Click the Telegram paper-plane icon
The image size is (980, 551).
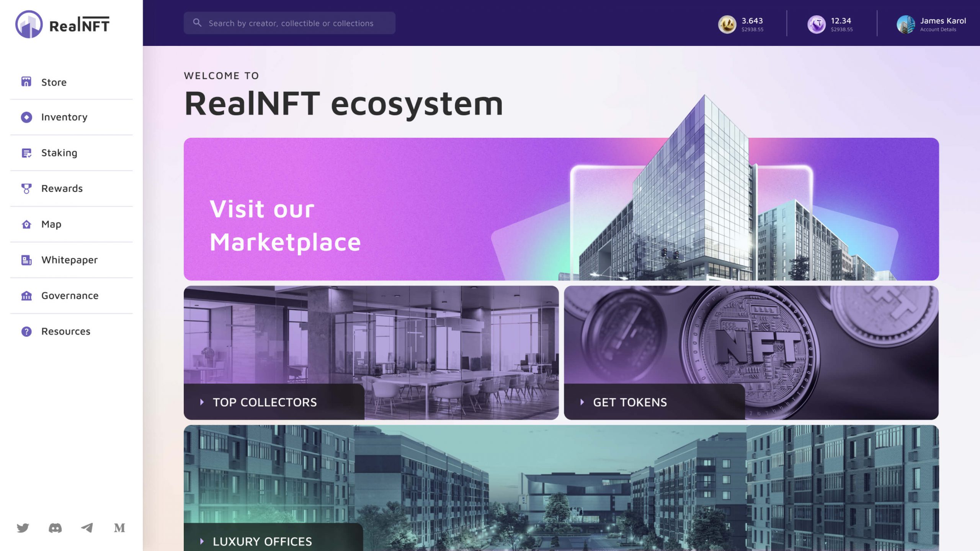87,528
